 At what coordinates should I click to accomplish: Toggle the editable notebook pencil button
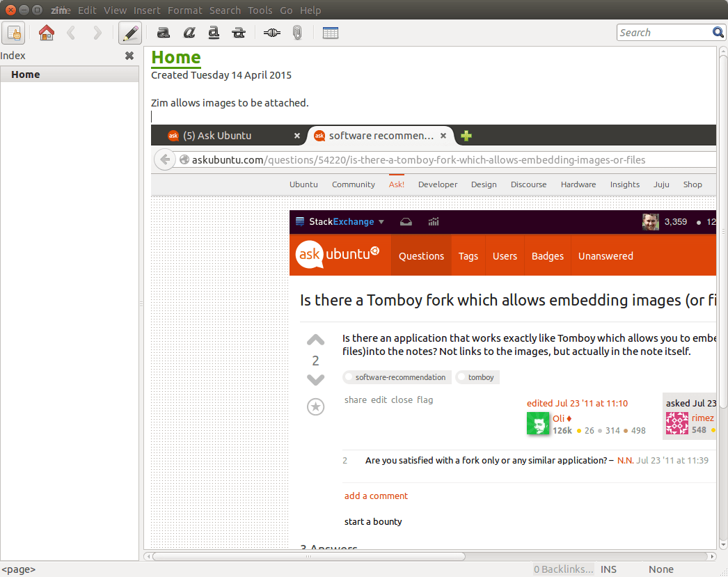[130, 33]
